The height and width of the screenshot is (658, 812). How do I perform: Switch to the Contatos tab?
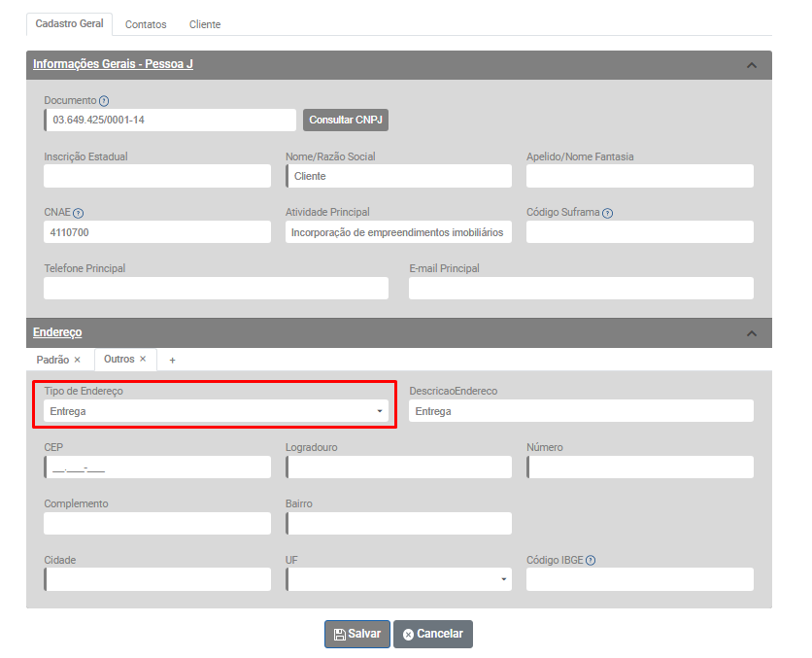click(x=146, y=24)
